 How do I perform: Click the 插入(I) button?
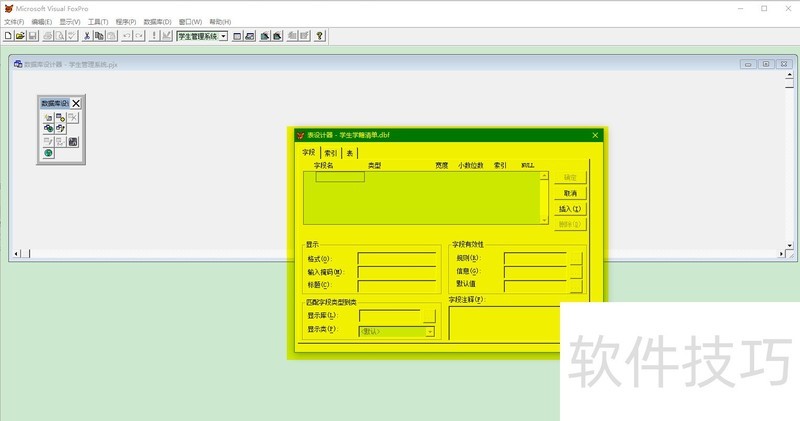pyautogui.click(x=570, y=209)
